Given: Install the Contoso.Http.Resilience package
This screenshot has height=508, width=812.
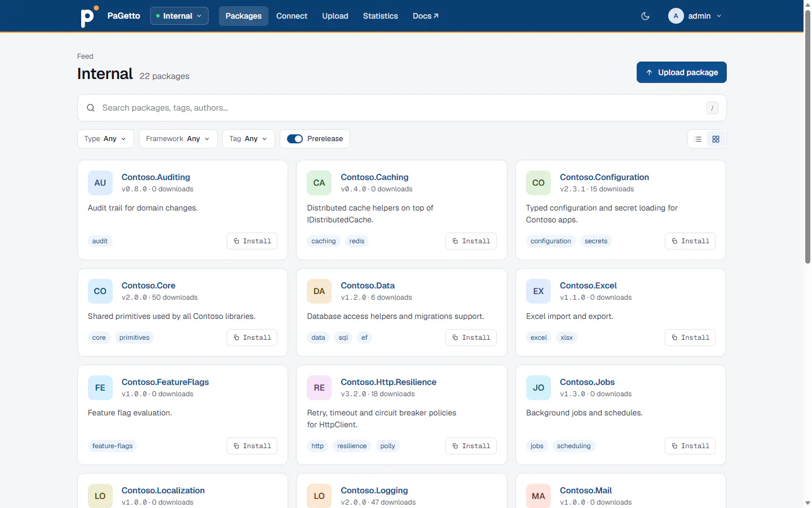Looking at the screenshot, I should [x=471, y=446].
